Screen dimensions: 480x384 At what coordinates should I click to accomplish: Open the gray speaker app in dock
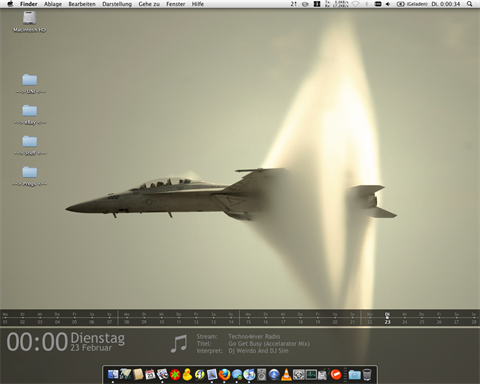click(262, 375)
